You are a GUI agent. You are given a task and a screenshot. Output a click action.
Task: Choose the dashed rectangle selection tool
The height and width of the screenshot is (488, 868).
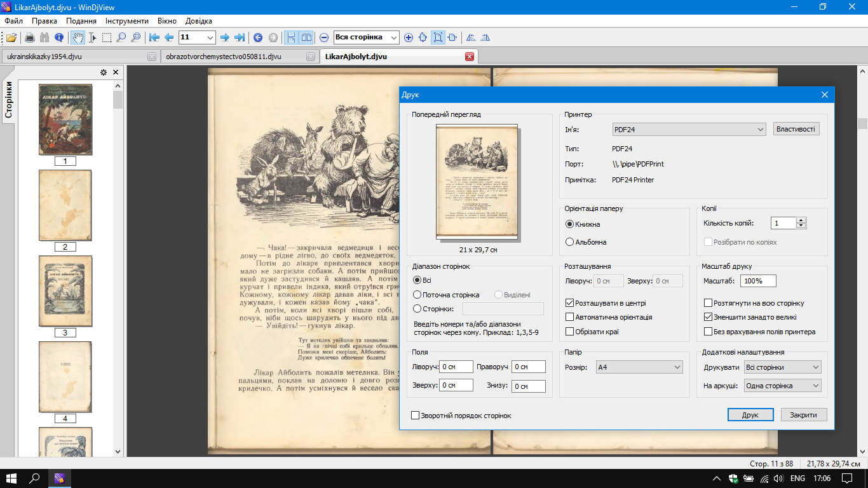pos(107,37)
